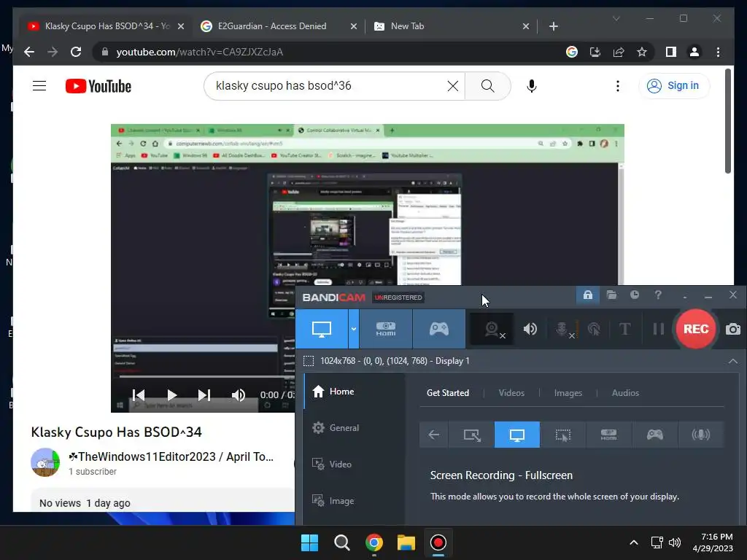
Task: Open volume control in system tray
Action: [x=675, y=542]
